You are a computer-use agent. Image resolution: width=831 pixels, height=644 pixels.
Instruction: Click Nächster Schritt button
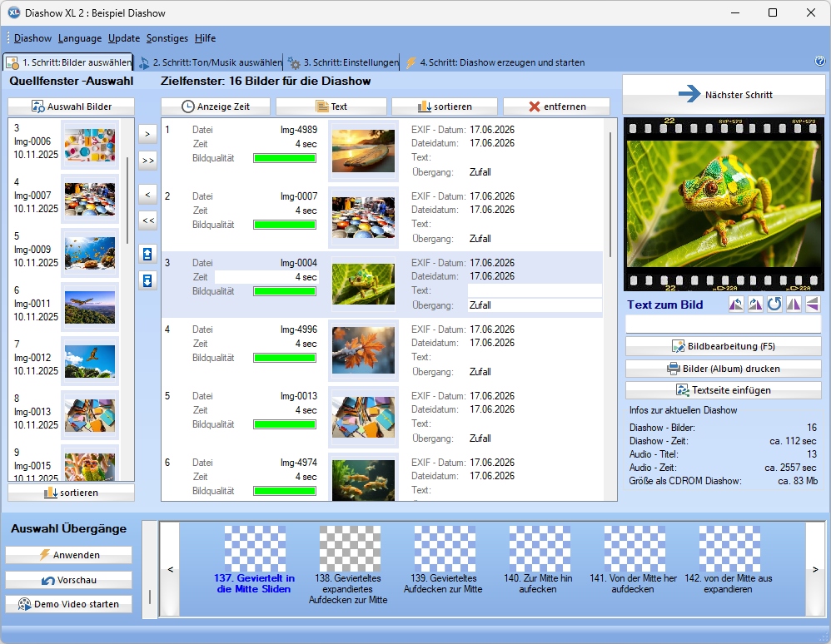724,94
